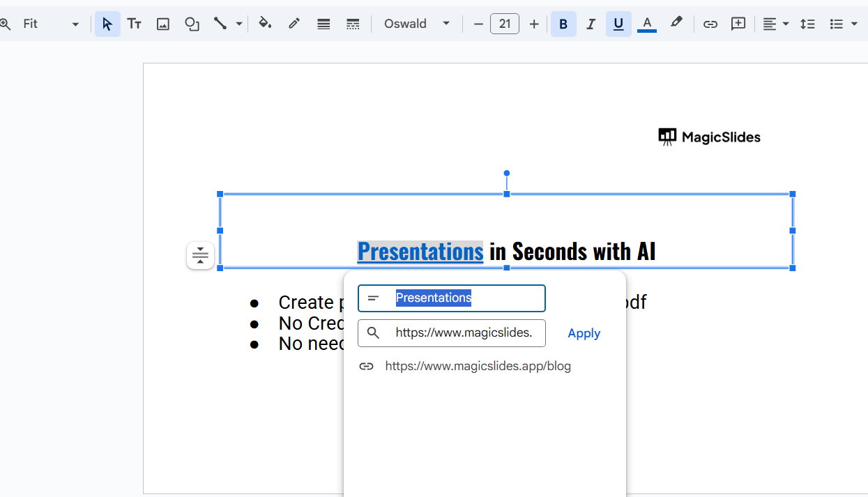Click the Insert image icon
This screenshot has height=497, width=868.
pyautogui.click(x=163, y=24)
